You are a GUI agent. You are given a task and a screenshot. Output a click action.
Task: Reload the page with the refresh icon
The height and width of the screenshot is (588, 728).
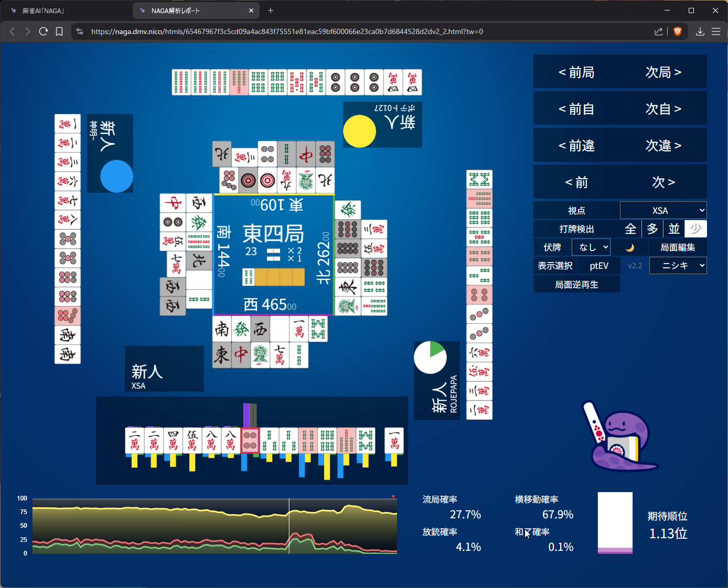tap(44, 31)
